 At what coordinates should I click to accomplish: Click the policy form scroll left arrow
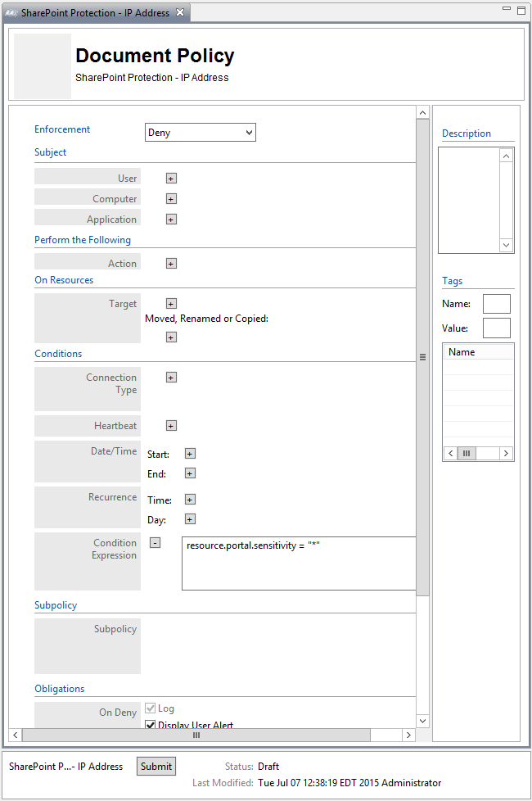click(x=16, y=735)
